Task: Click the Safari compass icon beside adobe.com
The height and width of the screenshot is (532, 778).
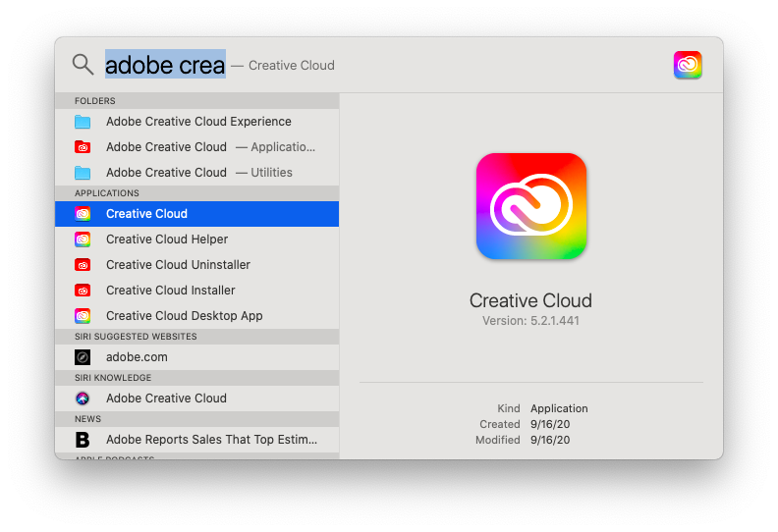Action: point(83,357)
